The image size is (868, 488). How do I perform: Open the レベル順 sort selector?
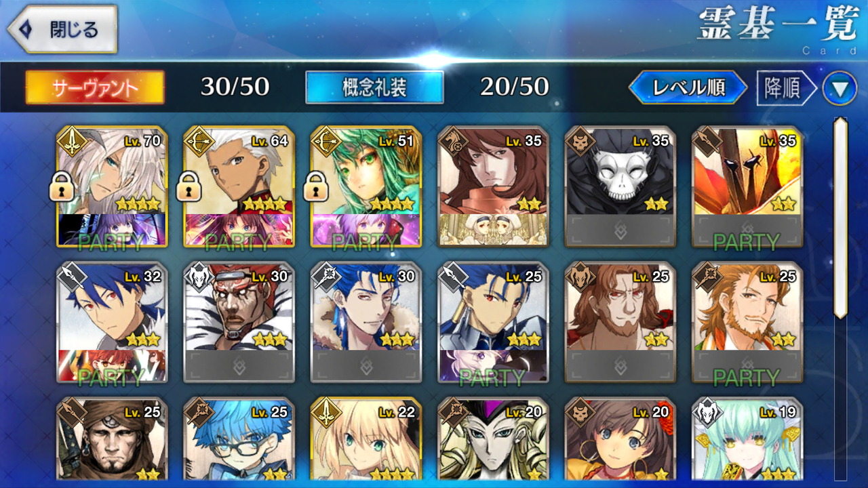coord(688,88)
